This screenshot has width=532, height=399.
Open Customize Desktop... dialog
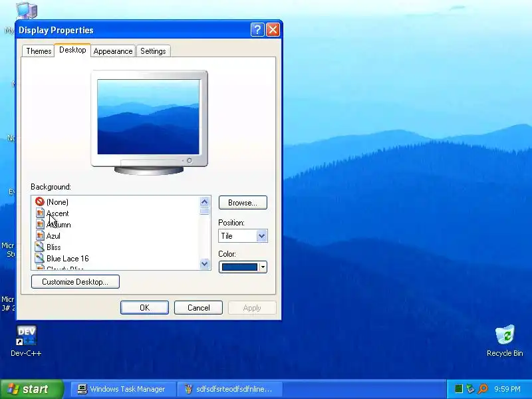point(75,281)
